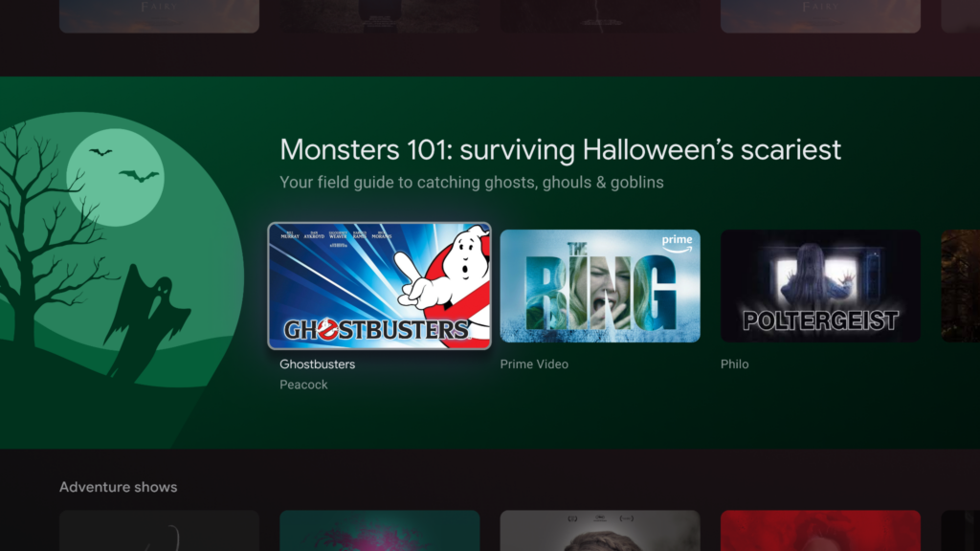The width and height of the screenshot is (980, 551).
Task: Click the Prime Video provider label
Action: [x=534, y=364]
